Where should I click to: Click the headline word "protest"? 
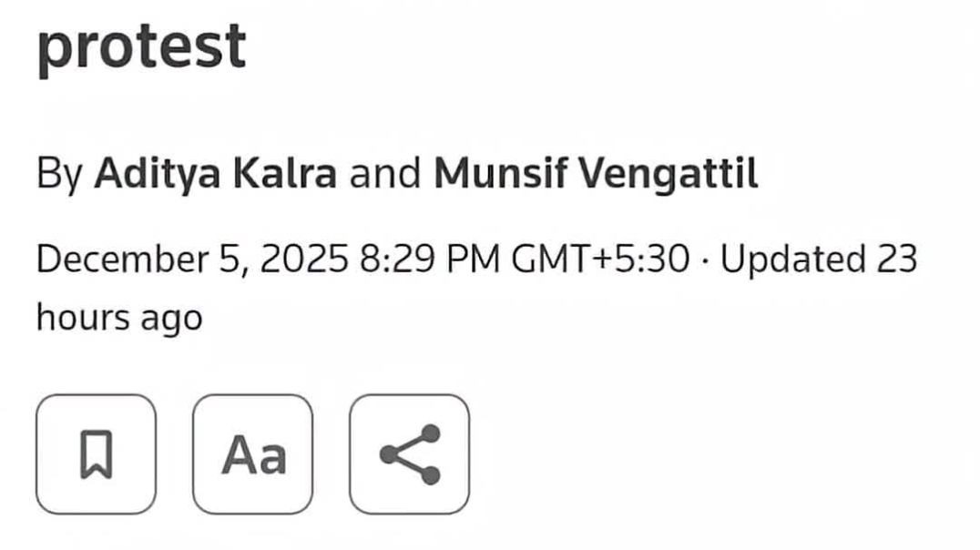click(x=141, y=46)
